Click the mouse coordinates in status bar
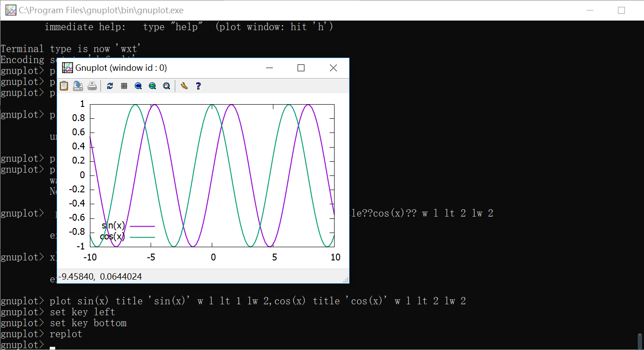 coord(100,276)
